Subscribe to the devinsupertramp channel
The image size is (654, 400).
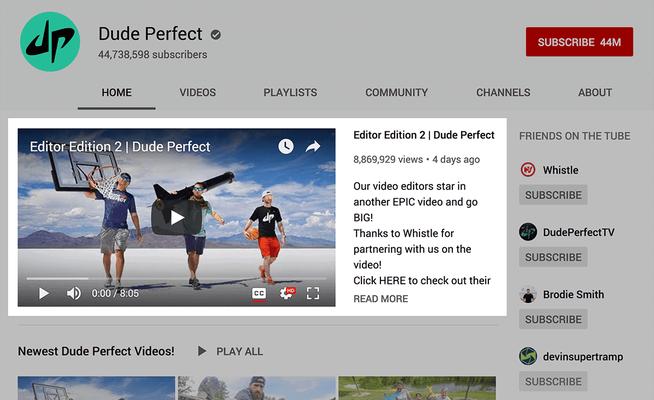[x=553, y=381]
